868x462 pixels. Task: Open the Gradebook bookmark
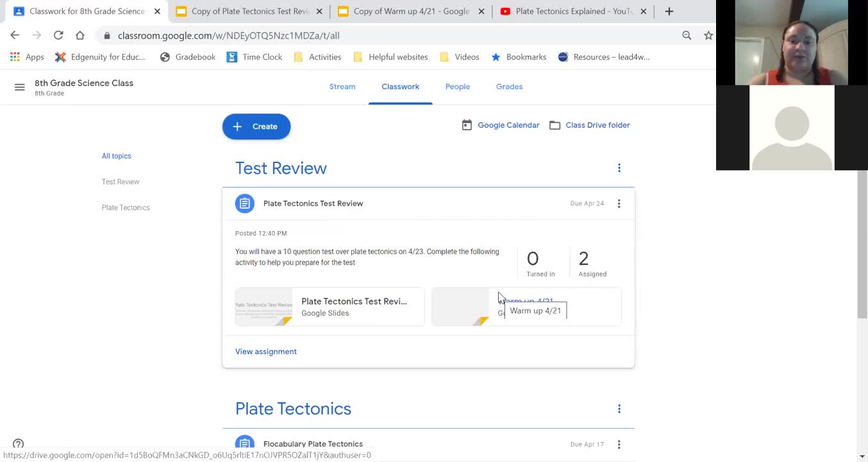point(187,57)
